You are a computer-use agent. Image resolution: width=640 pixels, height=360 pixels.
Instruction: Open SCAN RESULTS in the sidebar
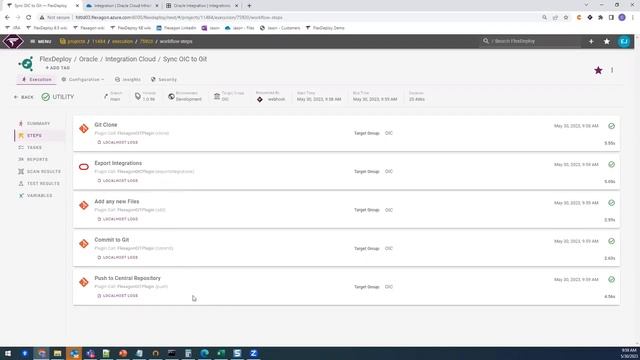tap(39, 171)
